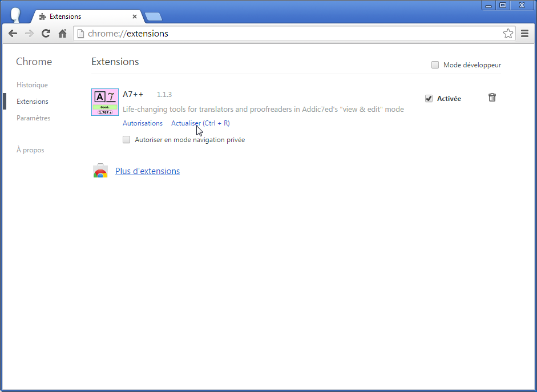Click the Chrome Web Store icon

pos(100,171)
